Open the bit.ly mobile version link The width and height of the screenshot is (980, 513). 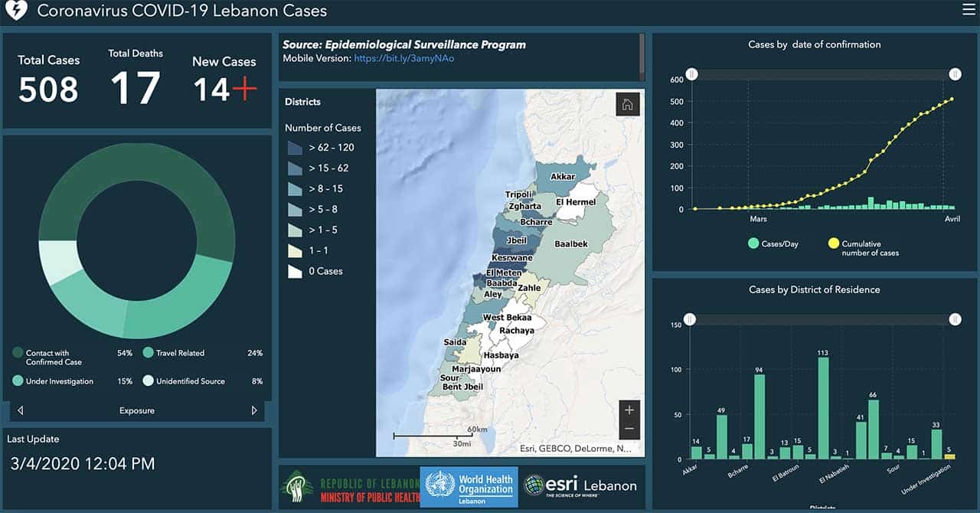[x=403, y=58]
